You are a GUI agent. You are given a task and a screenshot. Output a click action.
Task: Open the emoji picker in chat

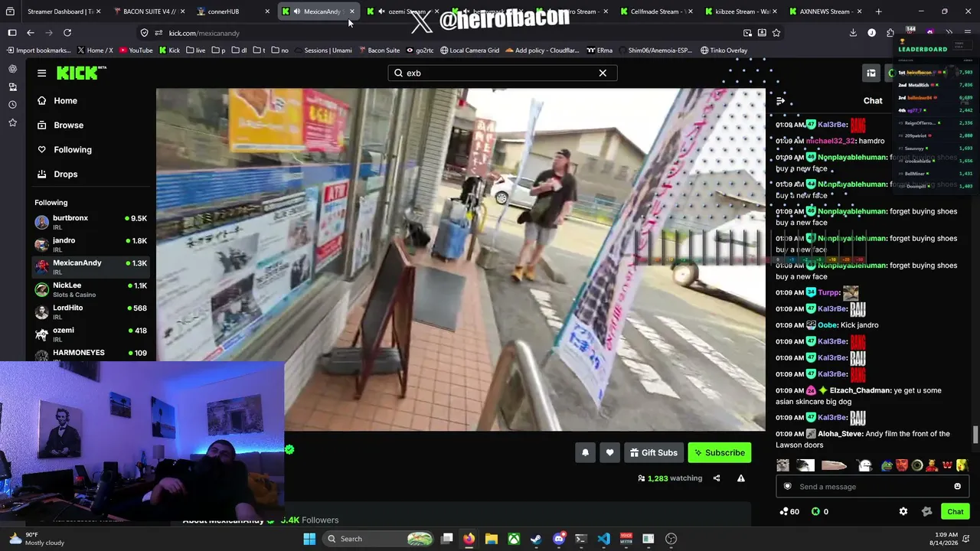(x=957, y=487)
